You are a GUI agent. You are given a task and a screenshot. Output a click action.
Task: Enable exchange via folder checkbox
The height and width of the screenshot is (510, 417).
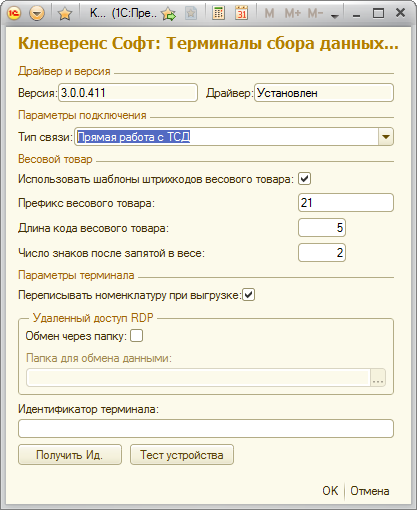(x=136, y=336)
